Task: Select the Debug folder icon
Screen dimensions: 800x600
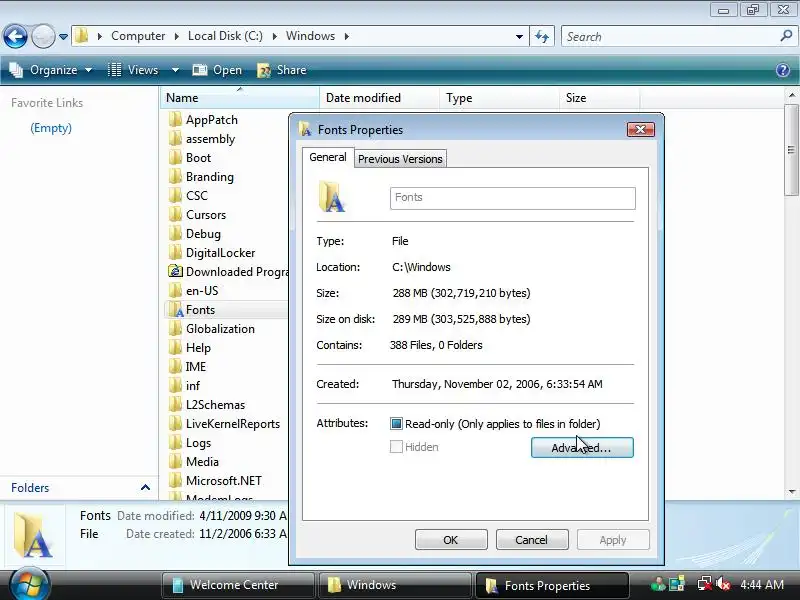Action: 175,233
